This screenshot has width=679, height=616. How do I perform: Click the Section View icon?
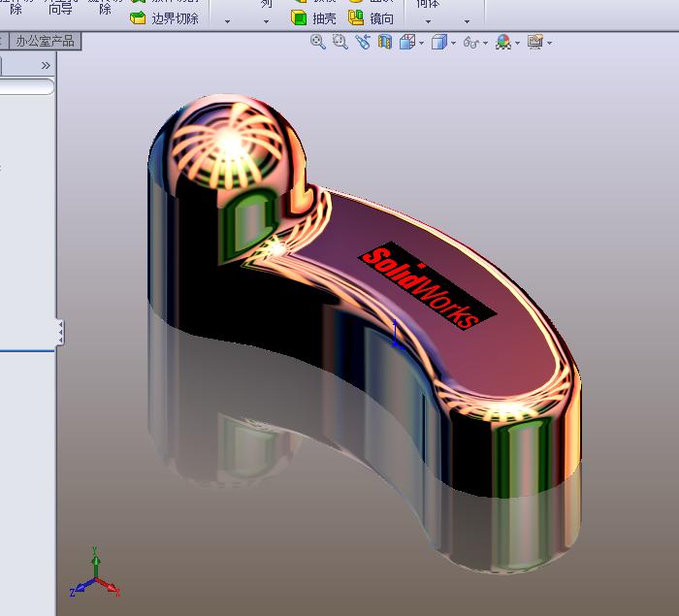[385, 42]
